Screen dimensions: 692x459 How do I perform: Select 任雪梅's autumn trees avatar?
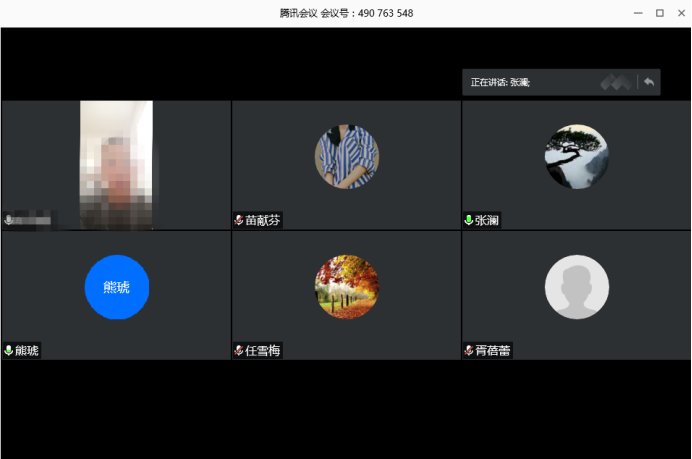pos(346,287)
